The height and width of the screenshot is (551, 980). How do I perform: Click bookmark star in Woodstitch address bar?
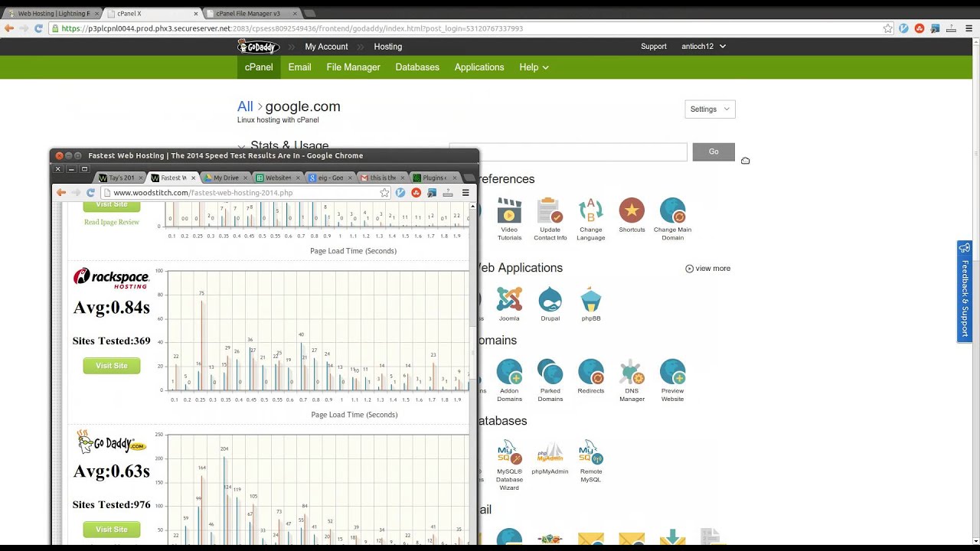tap(384, 193)
